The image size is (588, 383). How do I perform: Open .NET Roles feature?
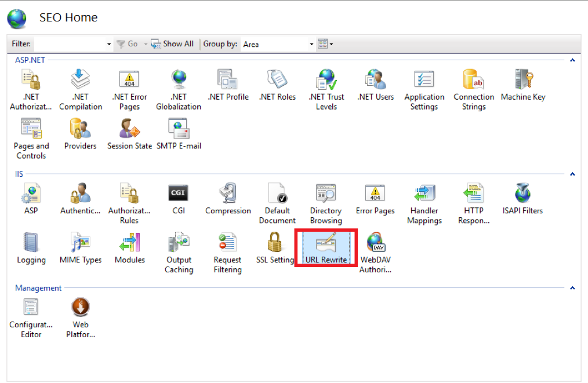click(277, 85)
